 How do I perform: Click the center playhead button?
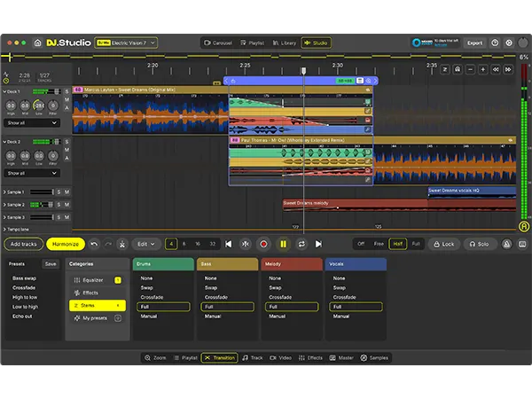246,244
